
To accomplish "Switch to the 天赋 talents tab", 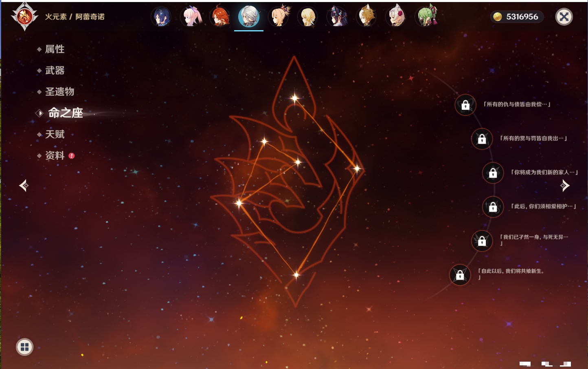I will pyautogui.click(x=55, y=134).
